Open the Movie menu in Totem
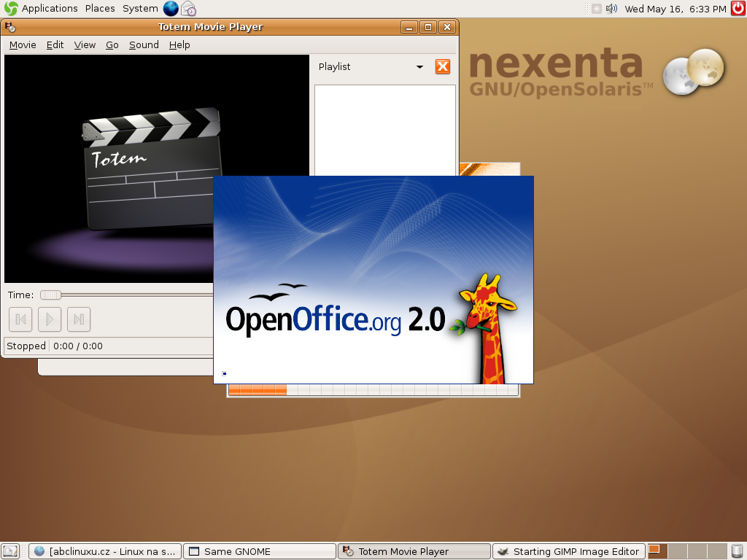Image resolution: width=747 pixels, height=560 pixels. tap(23, 44)
